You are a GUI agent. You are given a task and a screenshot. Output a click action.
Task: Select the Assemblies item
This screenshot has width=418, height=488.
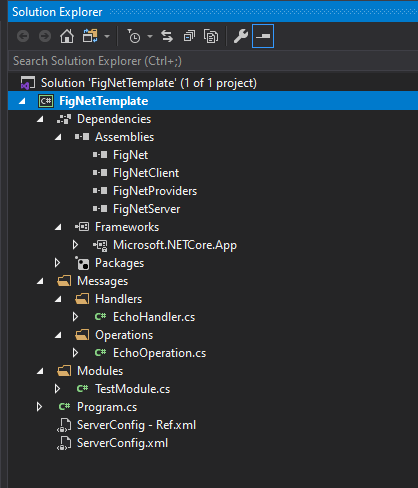(125, 137)
